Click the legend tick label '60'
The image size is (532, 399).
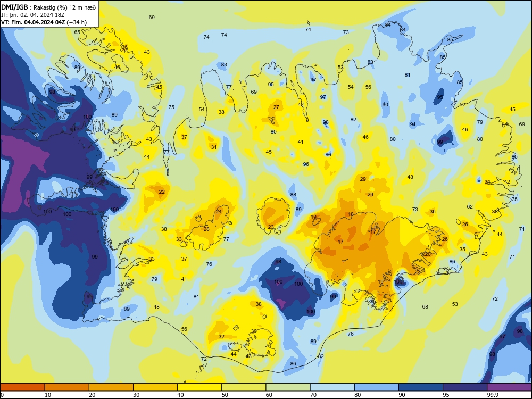pyautogui.click(x=269, y=395)
